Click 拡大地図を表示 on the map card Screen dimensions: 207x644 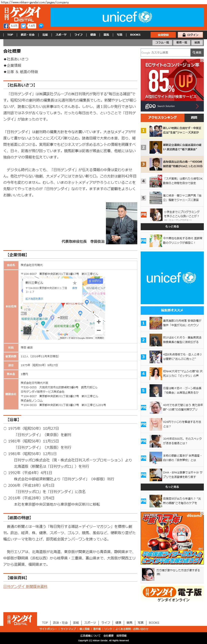(x=34, y=299)
